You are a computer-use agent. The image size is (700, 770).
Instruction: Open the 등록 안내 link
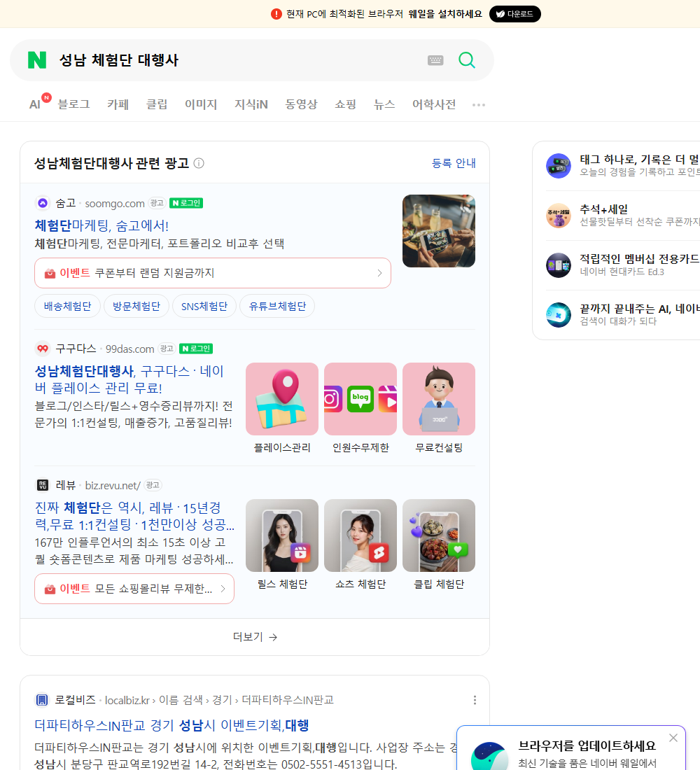pos(454,163)
